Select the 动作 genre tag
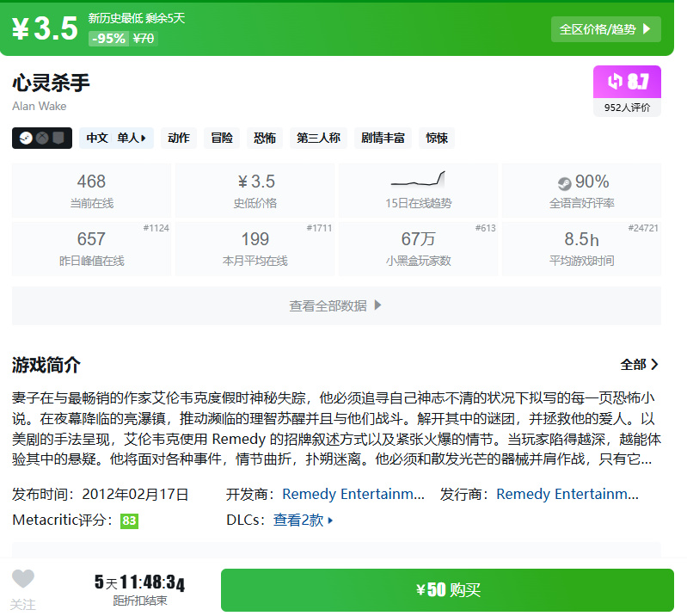Screen dimensions: 687x616 pos(178,139)
